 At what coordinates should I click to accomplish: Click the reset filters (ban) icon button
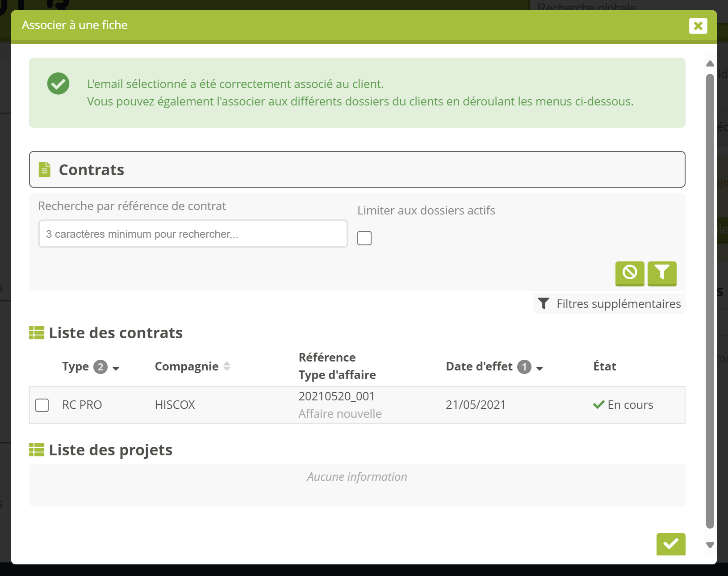click(629, 273)
